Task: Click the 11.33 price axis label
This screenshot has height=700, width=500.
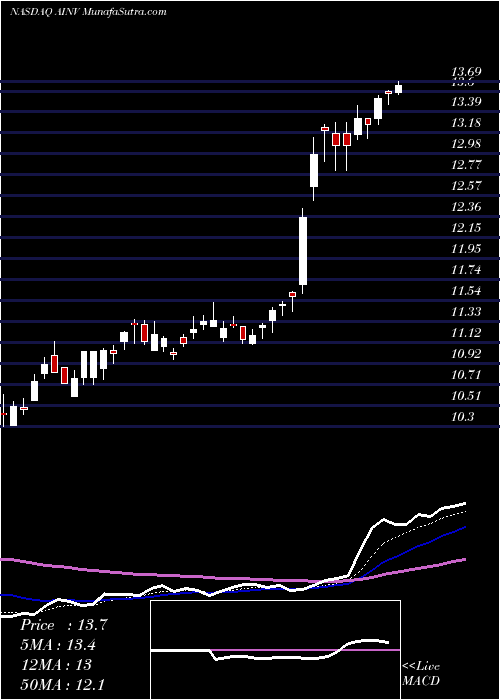Action: pos(466,312)
